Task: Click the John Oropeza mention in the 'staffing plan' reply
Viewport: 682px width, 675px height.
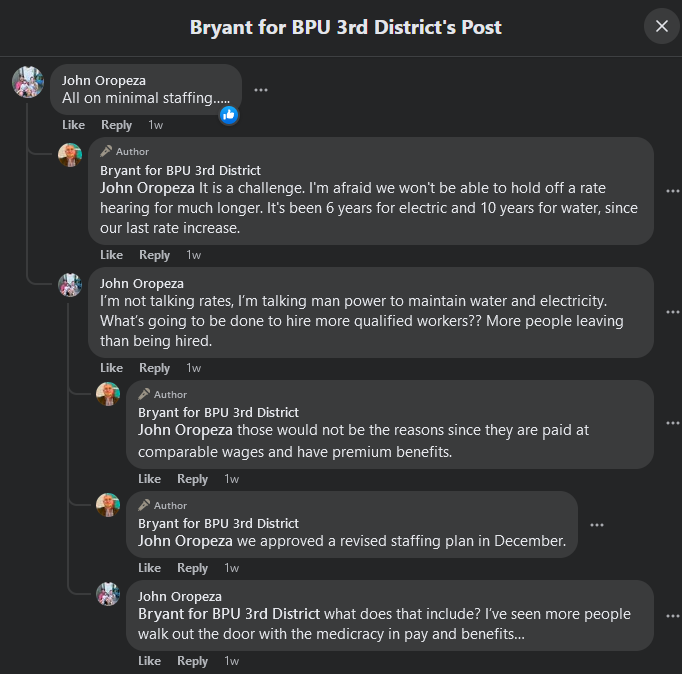Action: 185,541
